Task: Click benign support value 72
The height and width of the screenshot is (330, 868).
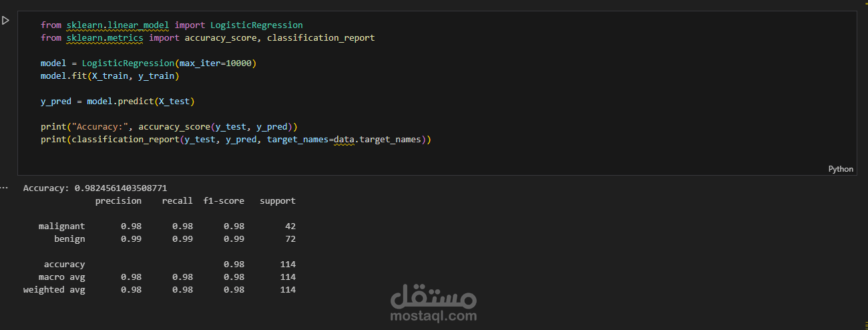Action: (290, 239)
